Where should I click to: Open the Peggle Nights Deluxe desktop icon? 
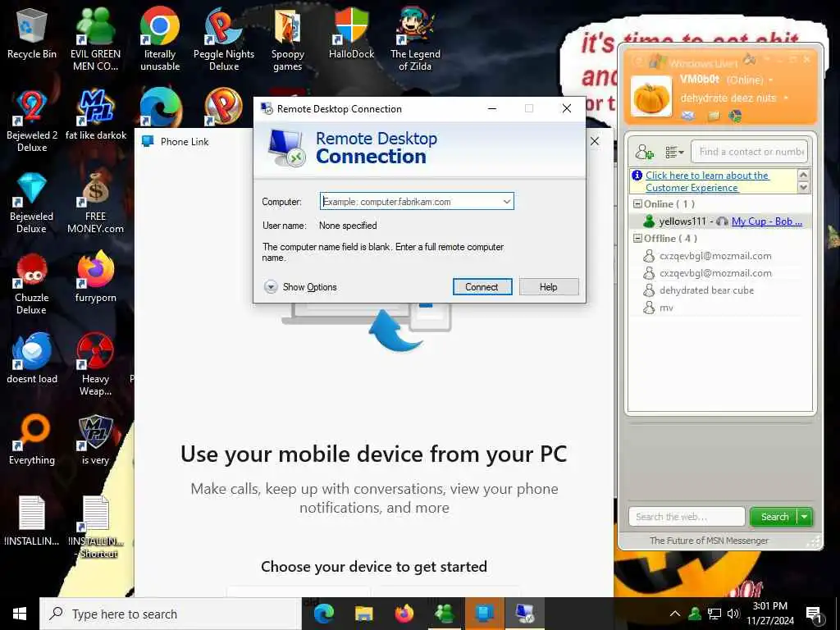(x=223, y=39)
